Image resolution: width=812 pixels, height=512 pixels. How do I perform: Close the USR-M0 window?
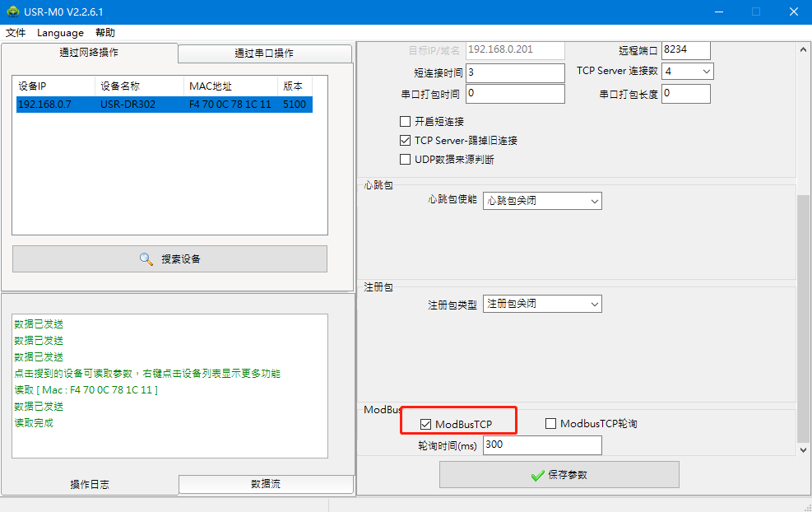coord(793,12)
